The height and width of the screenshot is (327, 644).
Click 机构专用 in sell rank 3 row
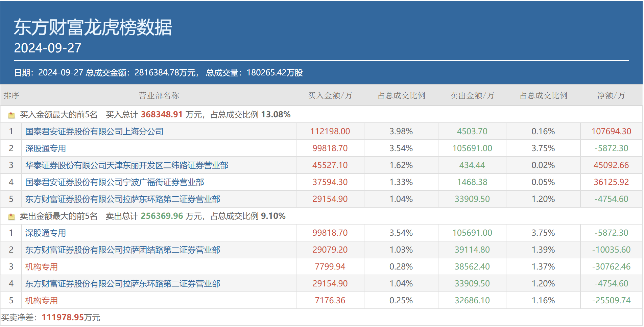[x=42, y=267]
